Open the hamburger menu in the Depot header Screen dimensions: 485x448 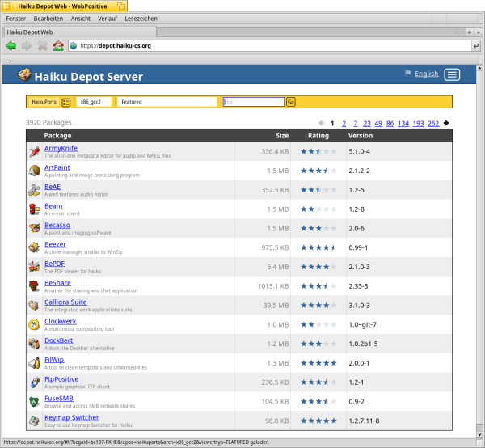click(x=452, y=74)
